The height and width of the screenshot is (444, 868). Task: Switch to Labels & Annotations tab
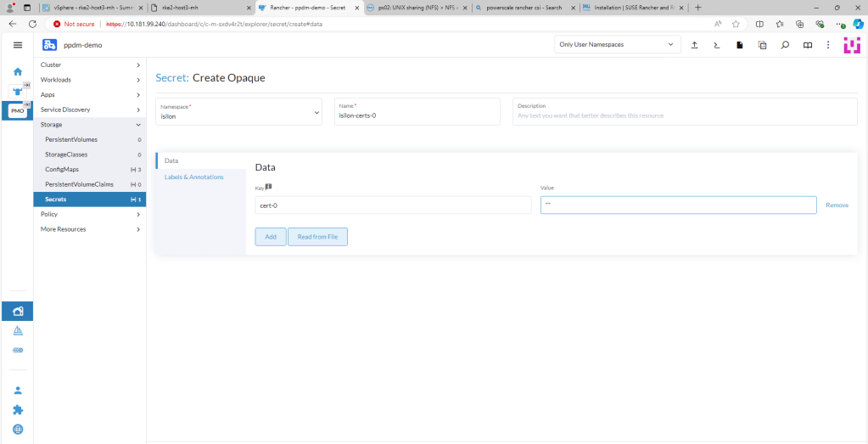(194, 177)
